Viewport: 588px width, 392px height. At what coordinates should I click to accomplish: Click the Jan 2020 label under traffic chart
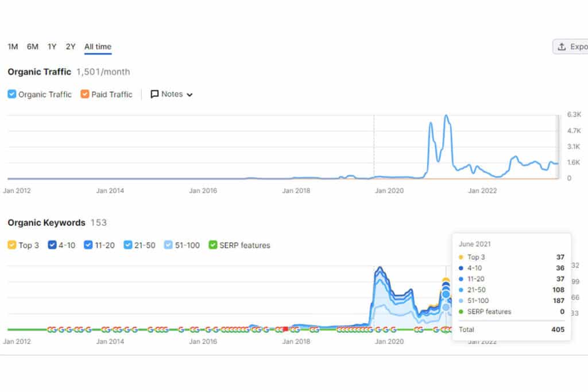389,191
